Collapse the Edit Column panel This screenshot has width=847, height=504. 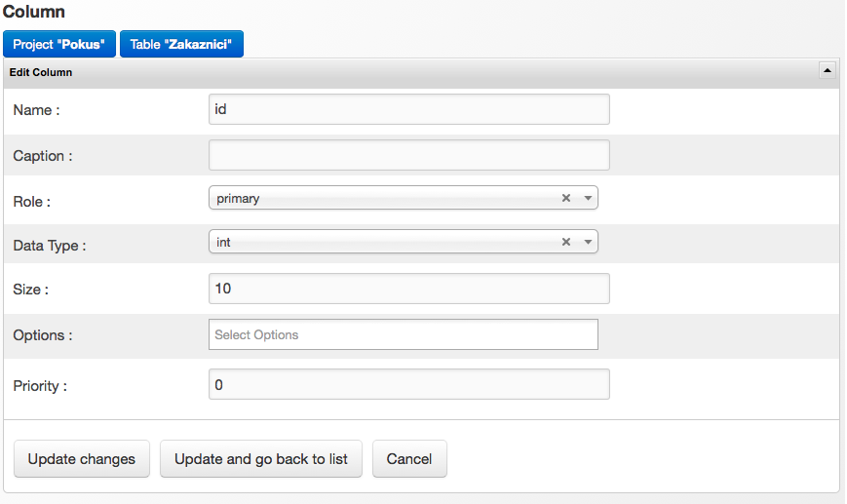tap(827, 71)
